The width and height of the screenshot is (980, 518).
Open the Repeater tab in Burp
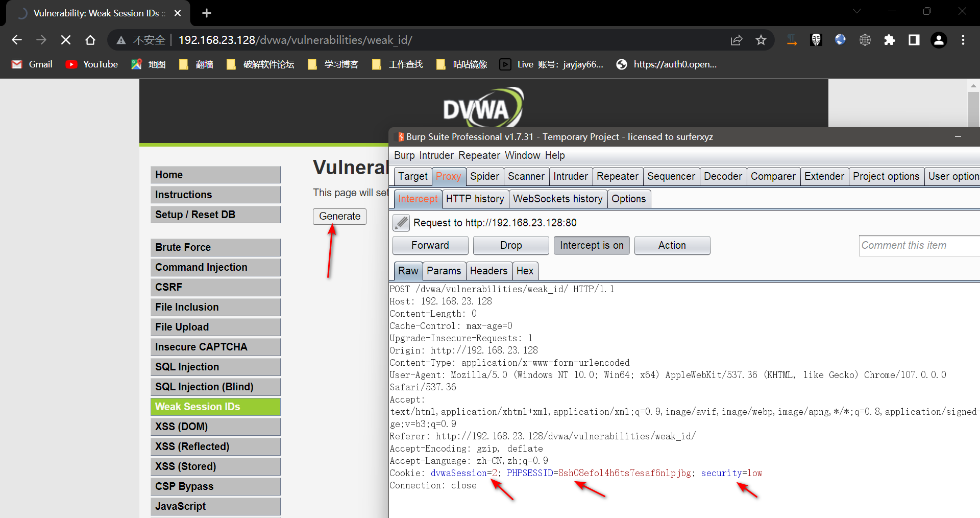click(x=617, y=176)
